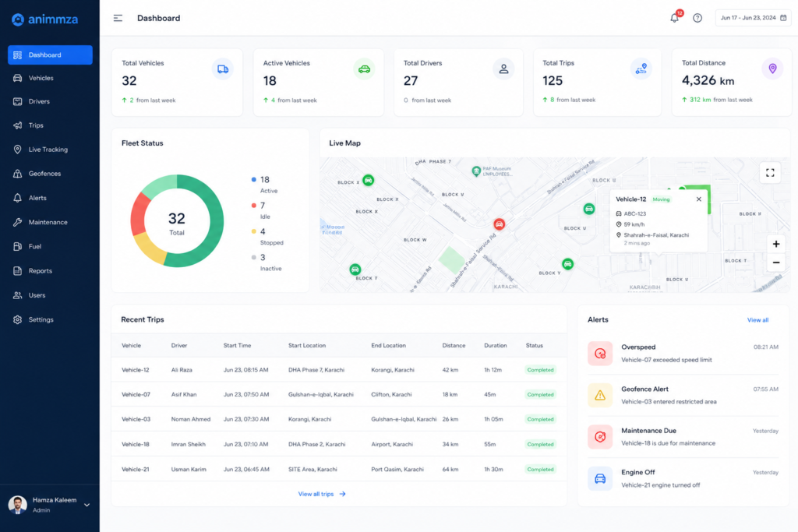This screenshot has width=798, height=532.
Task: Click View all in Alerts panel
Action: tap(757, 320)
